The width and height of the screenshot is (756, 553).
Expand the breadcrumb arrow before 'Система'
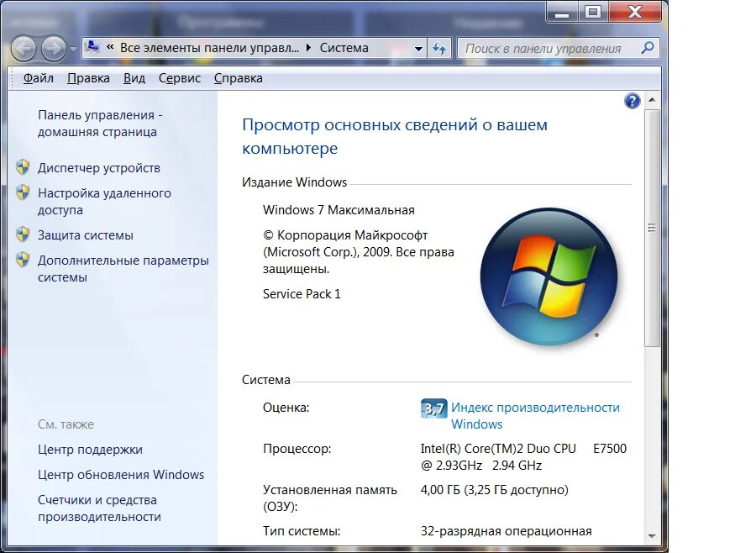pyautogui.click(x=308, y=48)
